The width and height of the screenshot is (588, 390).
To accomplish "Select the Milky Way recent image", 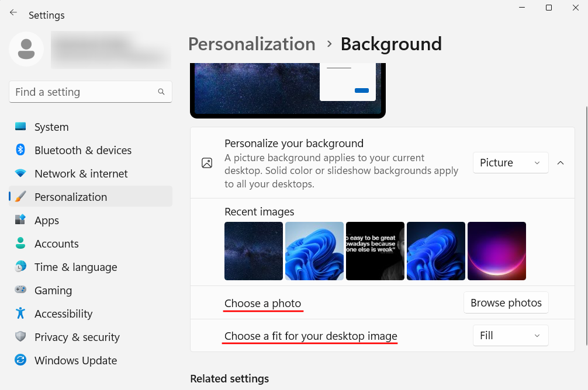I will [253, 251].
